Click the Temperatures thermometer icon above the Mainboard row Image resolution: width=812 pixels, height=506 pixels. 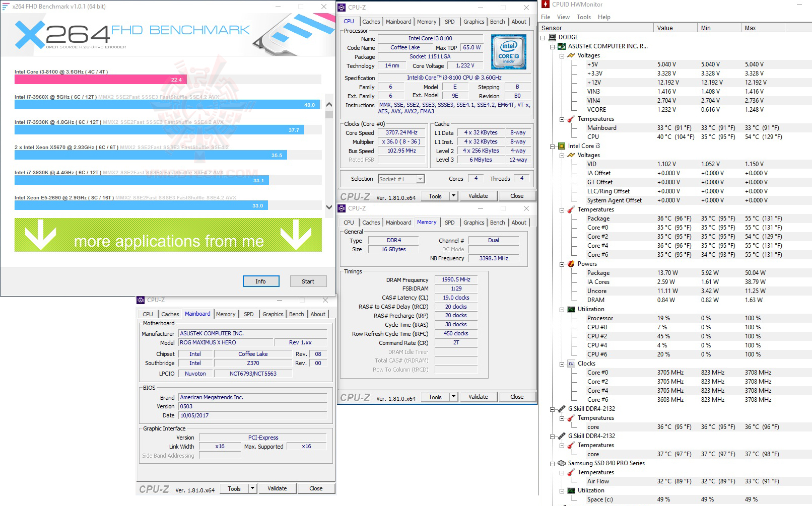point(571,119)
